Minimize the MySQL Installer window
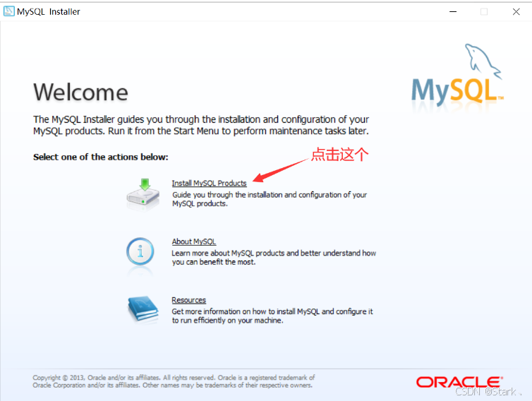The image size is (532, 401). (453, 11)
